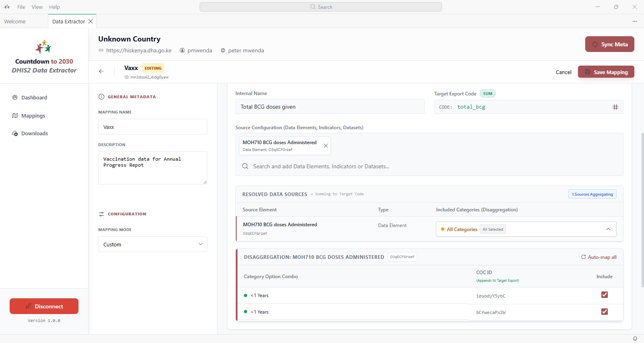Click the COC ID bCfwecaPx2W

pos(491,312)
